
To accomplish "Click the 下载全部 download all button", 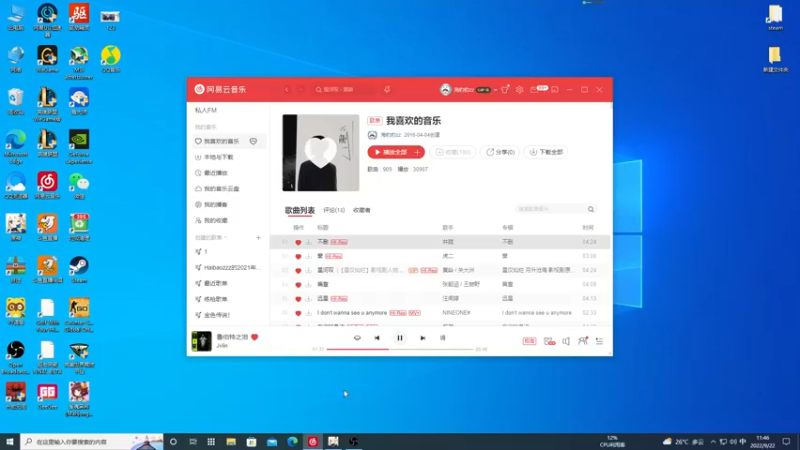I will tap(546, 152).
